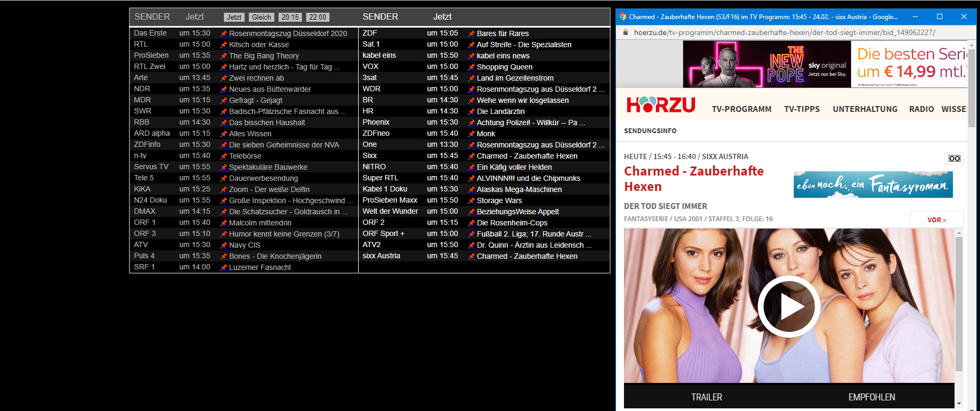
Task: Switch to the TRAILER tab
Action: coord(707,397)
